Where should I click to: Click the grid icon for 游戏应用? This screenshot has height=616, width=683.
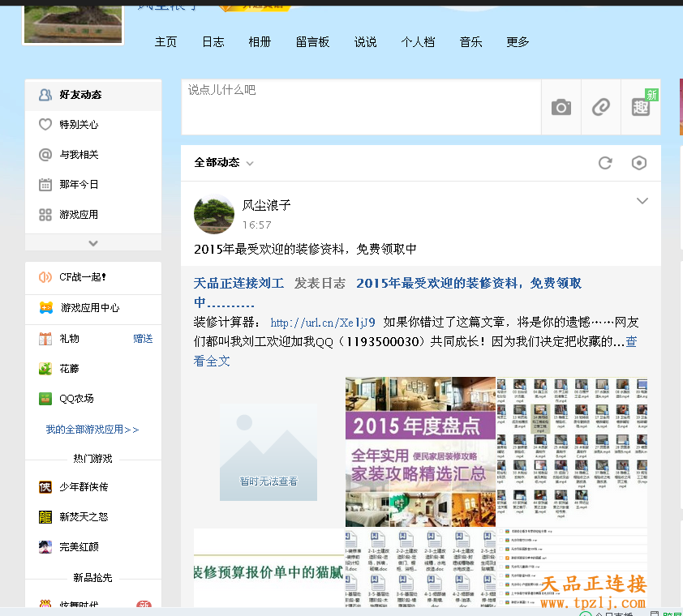tap(45, 215)
